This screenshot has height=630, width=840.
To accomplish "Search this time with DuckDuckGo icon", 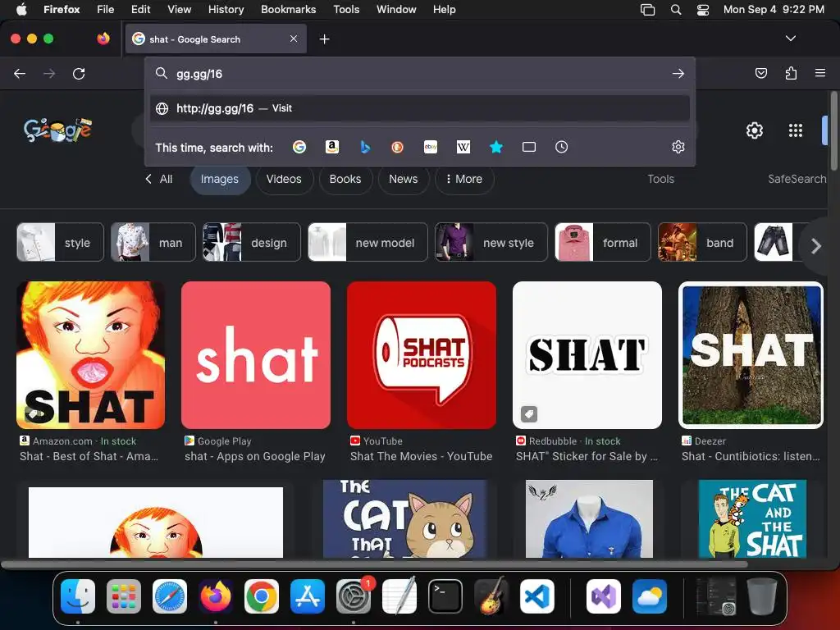I will (x=398, y=147).
